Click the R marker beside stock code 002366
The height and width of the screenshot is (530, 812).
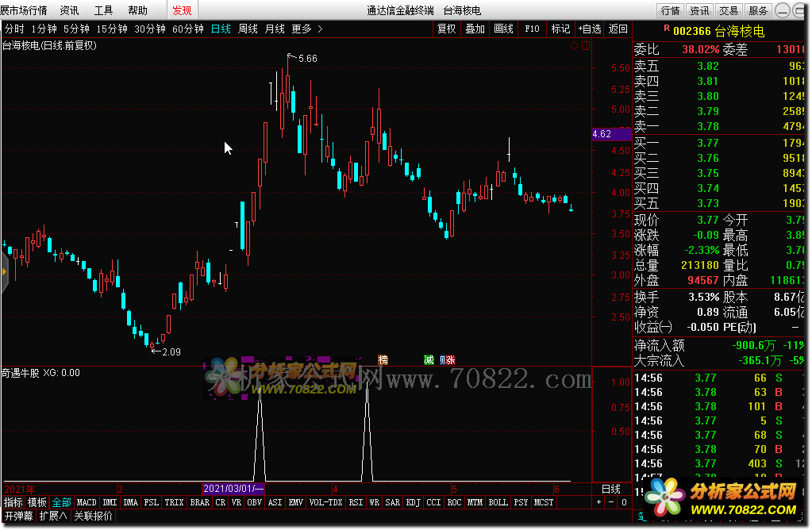[x=667, y=28]
